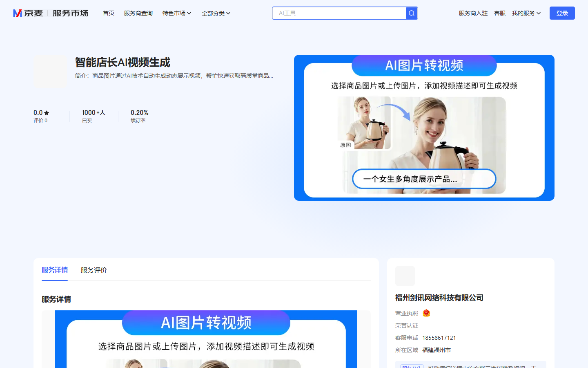Image resolution: width=588 pixels, height=368 pixels.
Task: Click the 荣誉认证 label
Action: (x=407, y=325)
